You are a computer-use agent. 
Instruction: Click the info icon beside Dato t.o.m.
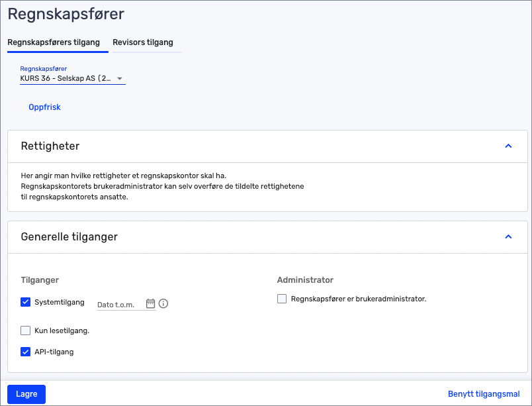(163, 303)
